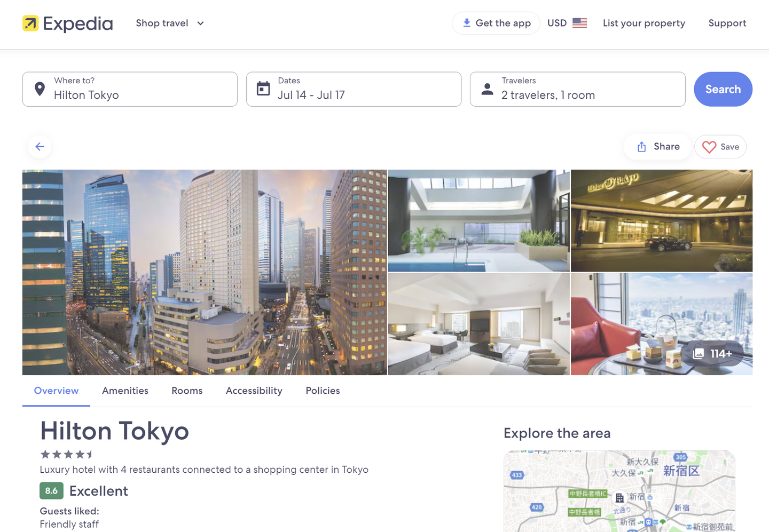The width and height of the screenshot is (769, 532).
Task: Click the Dates calendar icon
Action: 263,89
